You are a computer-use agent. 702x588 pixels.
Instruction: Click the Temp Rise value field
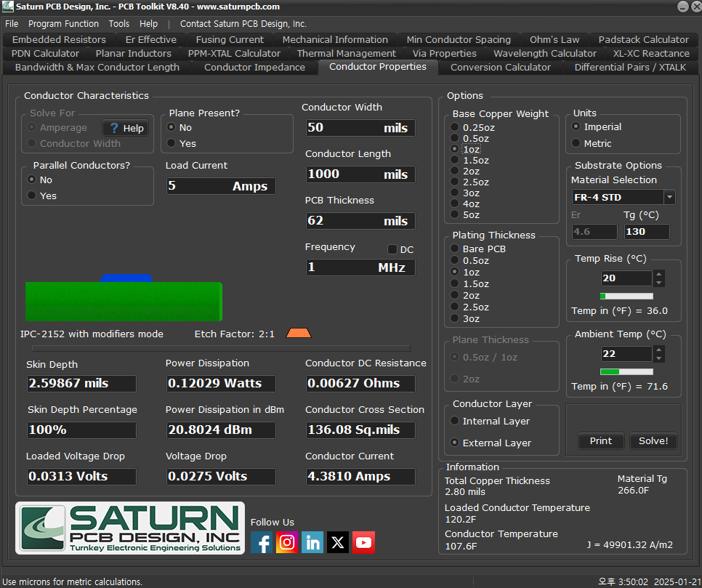(626, 278)
